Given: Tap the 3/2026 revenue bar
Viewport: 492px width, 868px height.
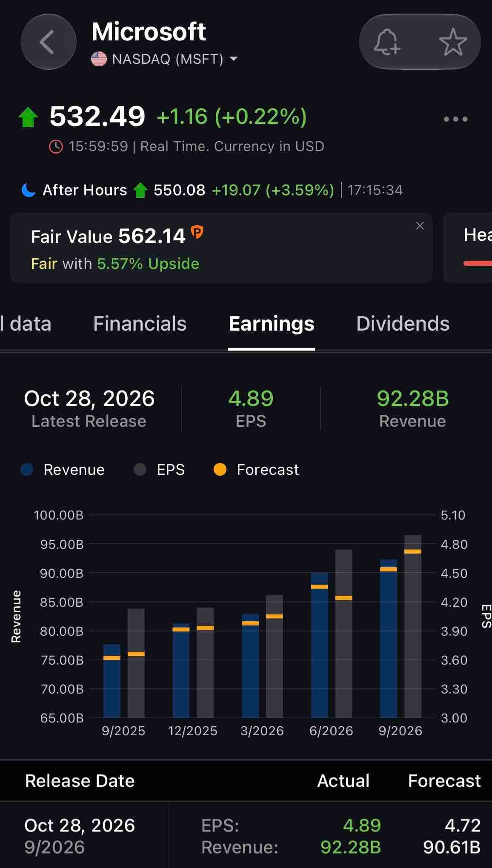Looking at the screenshot, I should pos(250,666).
